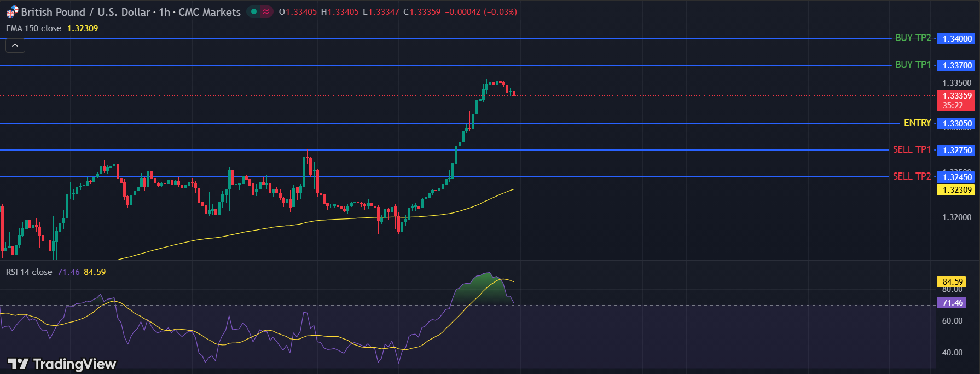
Task: Click the yellow EMA value 1.32309 in legend
Action: [x=83, y=28]
